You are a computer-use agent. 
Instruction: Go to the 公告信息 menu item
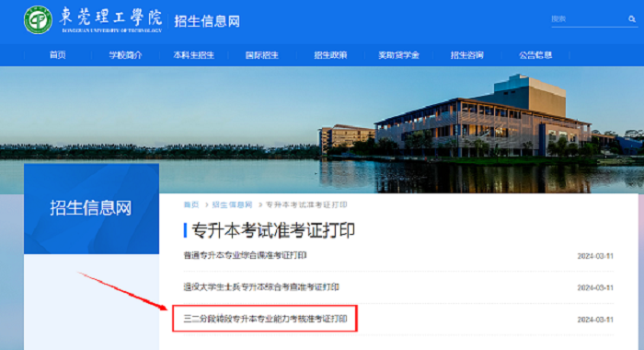click(x=535, y=55)
